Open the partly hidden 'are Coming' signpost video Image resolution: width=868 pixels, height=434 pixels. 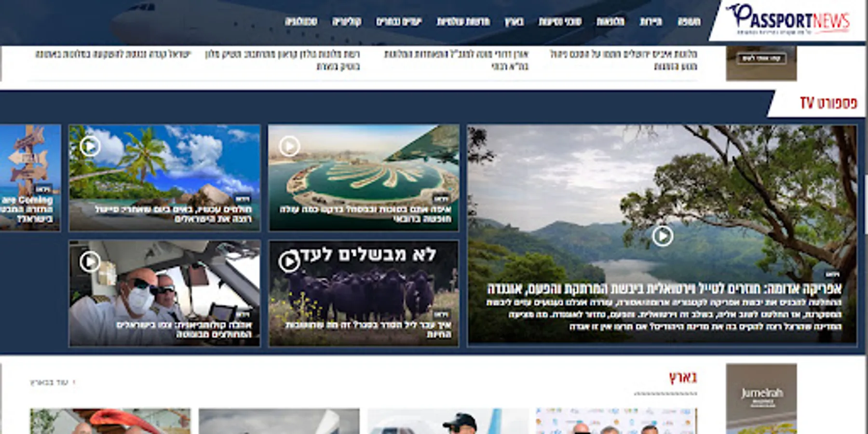coord(30,178)
